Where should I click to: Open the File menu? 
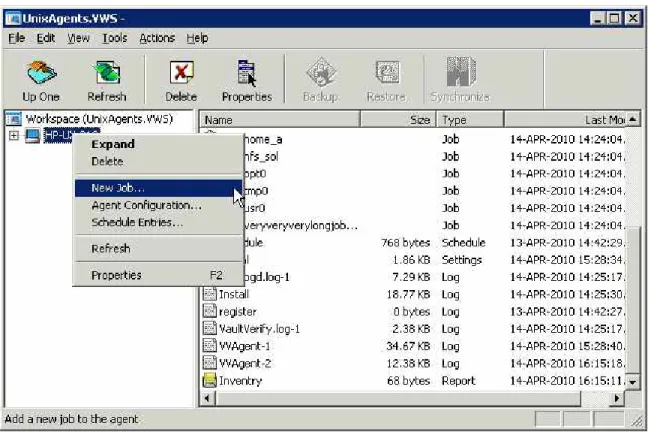[x=17, y=38]
